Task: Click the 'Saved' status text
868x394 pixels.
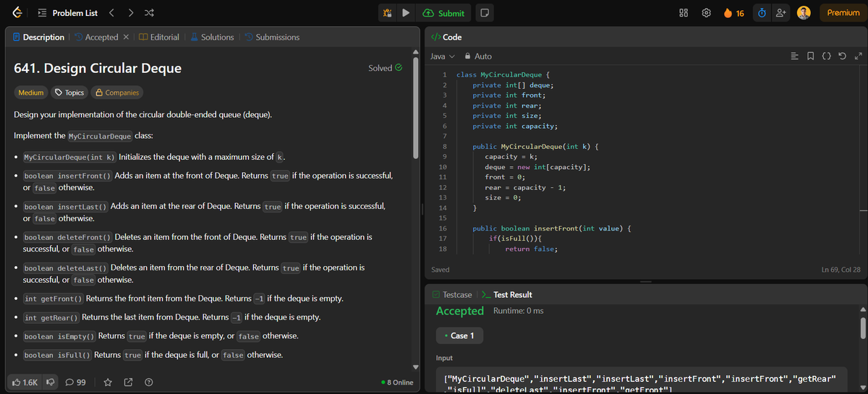Action: pyautogui.click(x=440, y=270)
